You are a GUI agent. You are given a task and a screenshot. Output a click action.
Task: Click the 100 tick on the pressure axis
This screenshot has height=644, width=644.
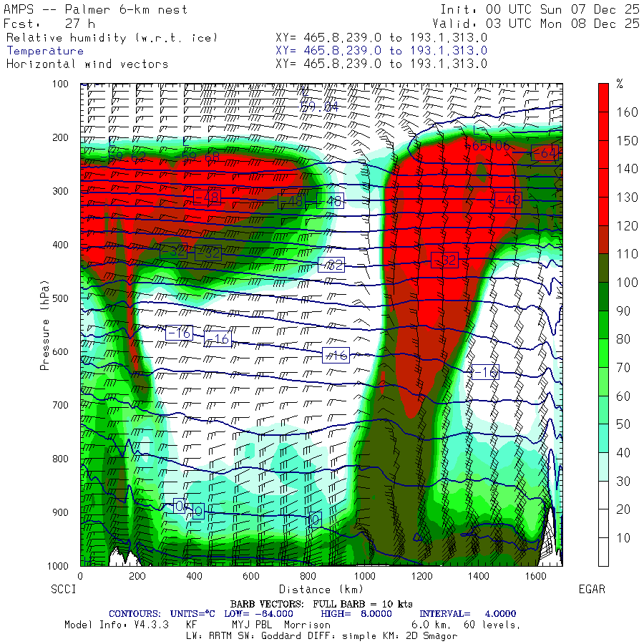tap(60, 84)
